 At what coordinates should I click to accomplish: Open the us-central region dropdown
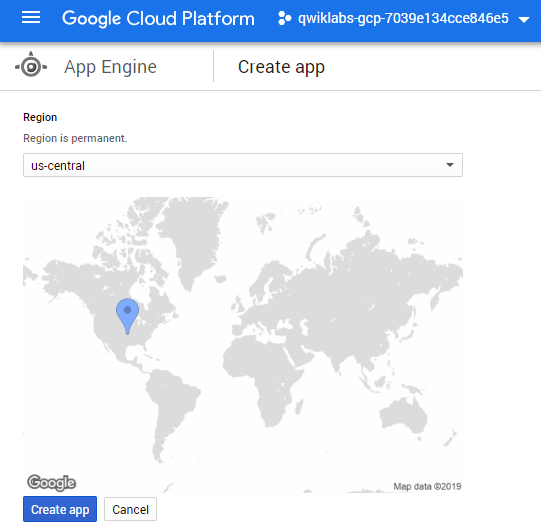(x=243, y=165)
